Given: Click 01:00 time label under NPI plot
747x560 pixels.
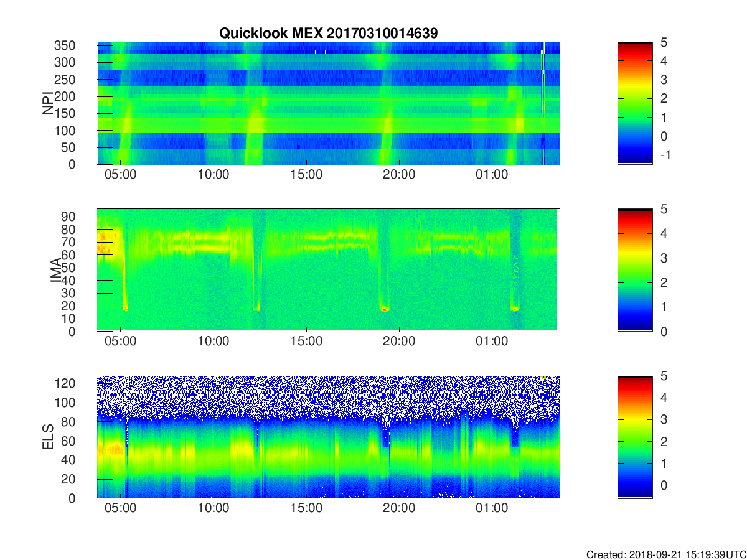Looking at the screenshot, I should tap(492, 175).
